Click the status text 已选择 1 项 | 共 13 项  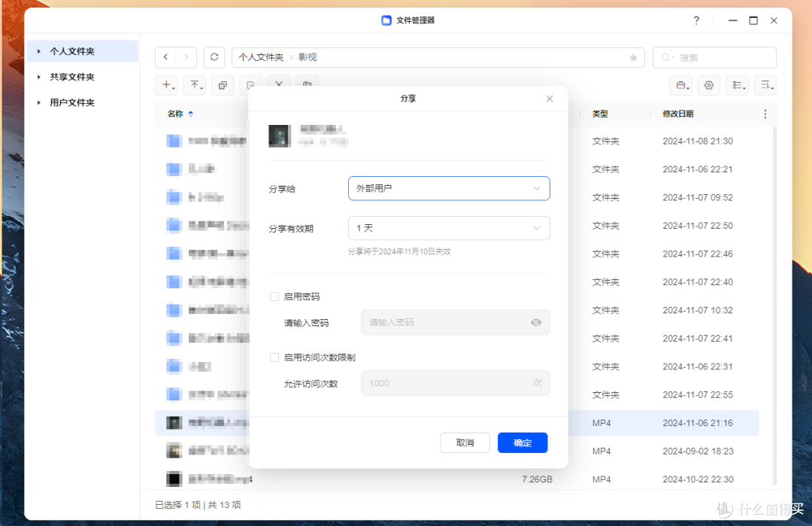[x=198, y=505]
